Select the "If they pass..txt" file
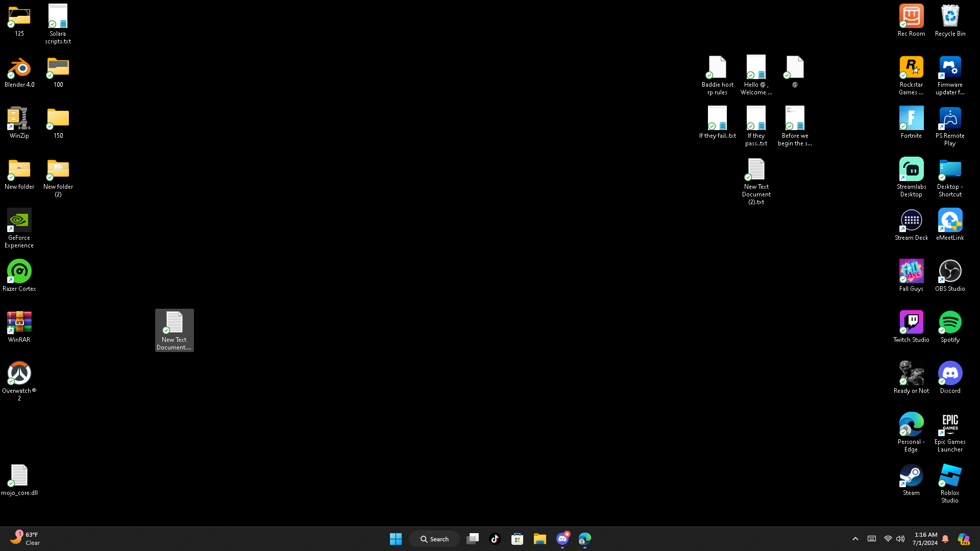This screenshot has height=551, width=980. (x=756, y=127)
